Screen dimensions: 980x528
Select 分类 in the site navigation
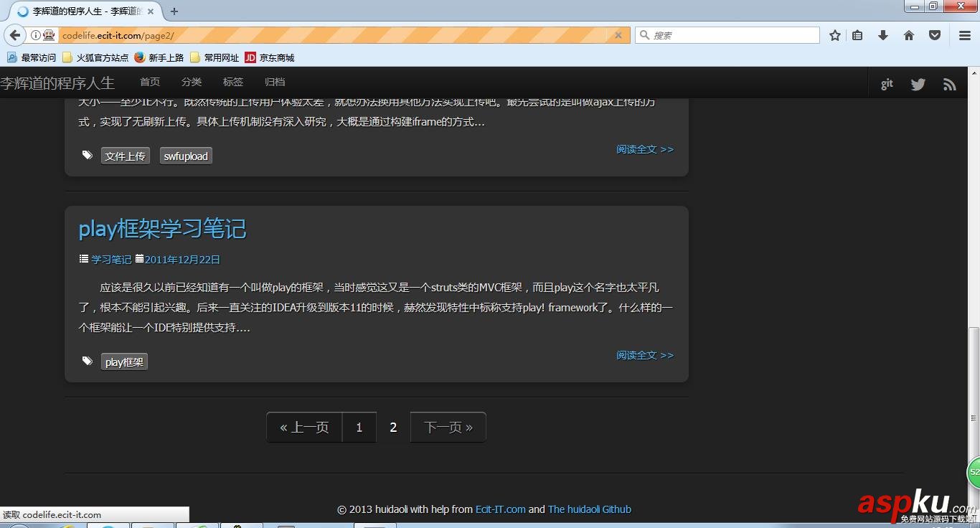(x=191, y=82)
